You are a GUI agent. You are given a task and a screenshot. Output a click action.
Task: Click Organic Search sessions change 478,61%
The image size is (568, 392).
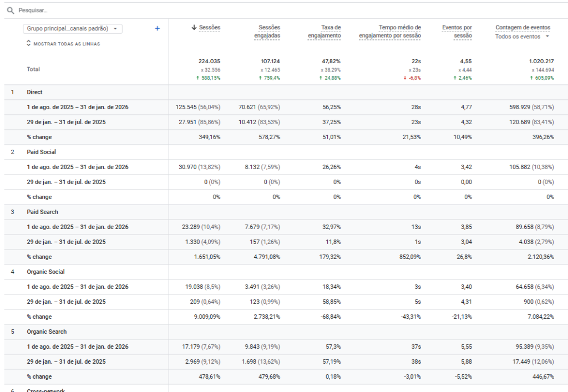209,377
